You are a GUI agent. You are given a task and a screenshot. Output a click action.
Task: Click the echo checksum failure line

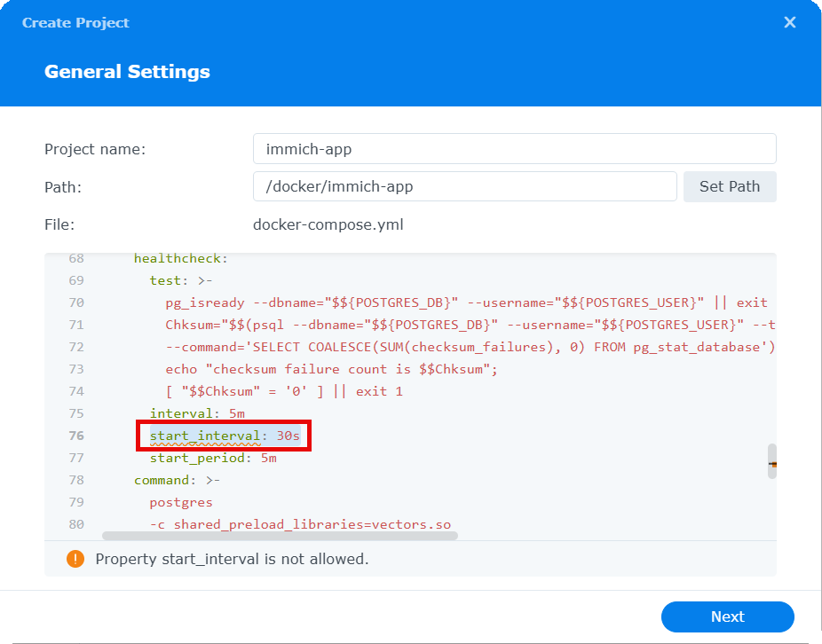[331, 369]
